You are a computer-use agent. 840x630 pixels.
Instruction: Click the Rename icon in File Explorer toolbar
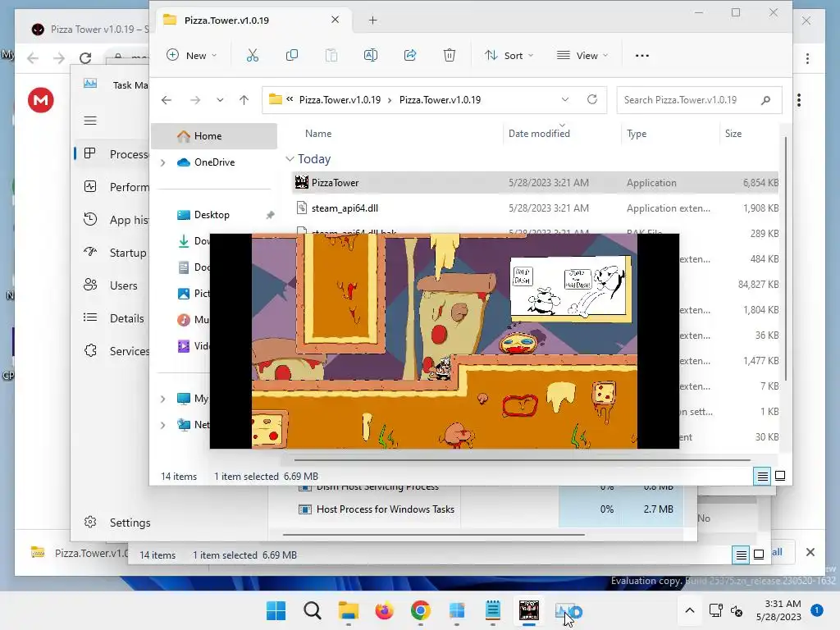pos(371,55)
